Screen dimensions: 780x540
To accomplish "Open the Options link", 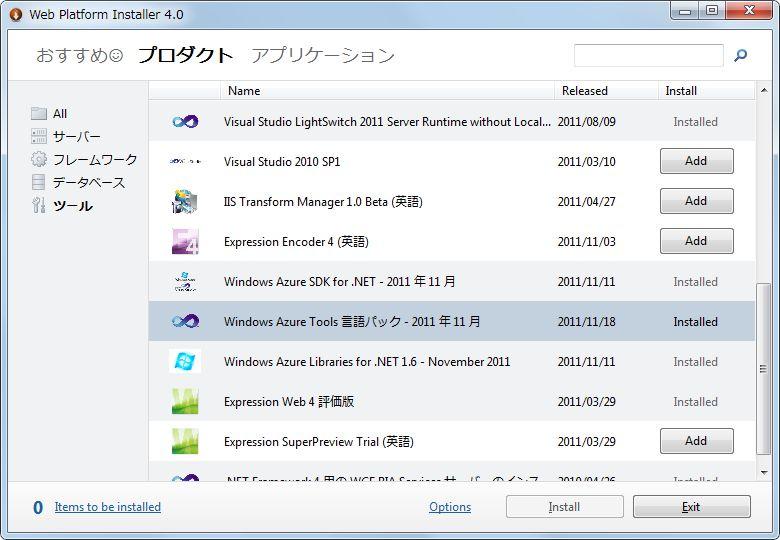I will 450,507.
